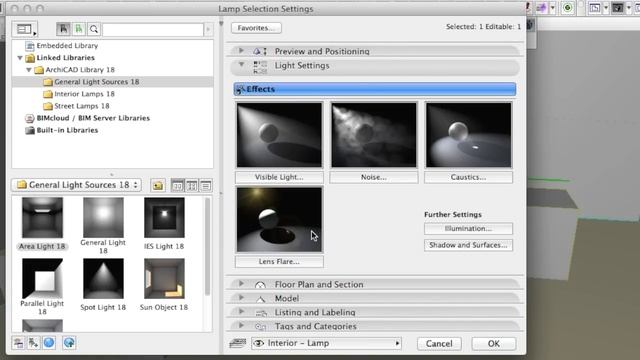Viewport: 640px width, 360px height.
Task: Click the library manager icon at bottom left
Action: point(18,343)
